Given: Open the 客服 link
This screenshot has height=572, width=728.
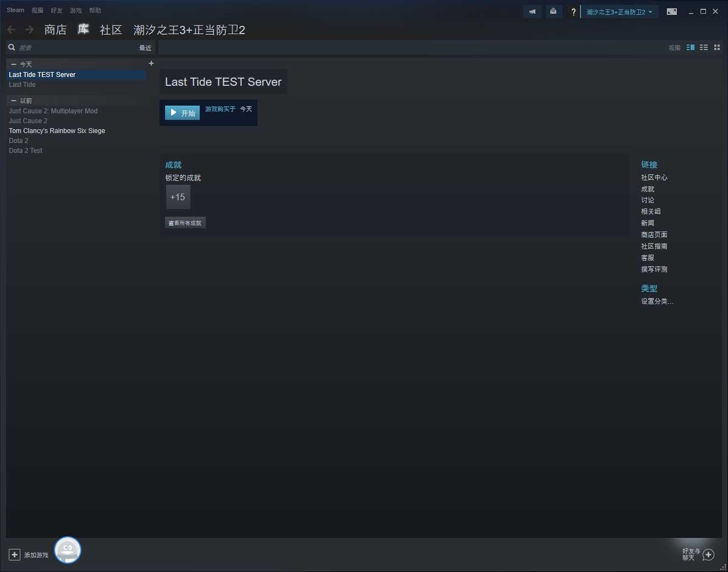Looking at the screenshot, I should [x=648, y=258].
